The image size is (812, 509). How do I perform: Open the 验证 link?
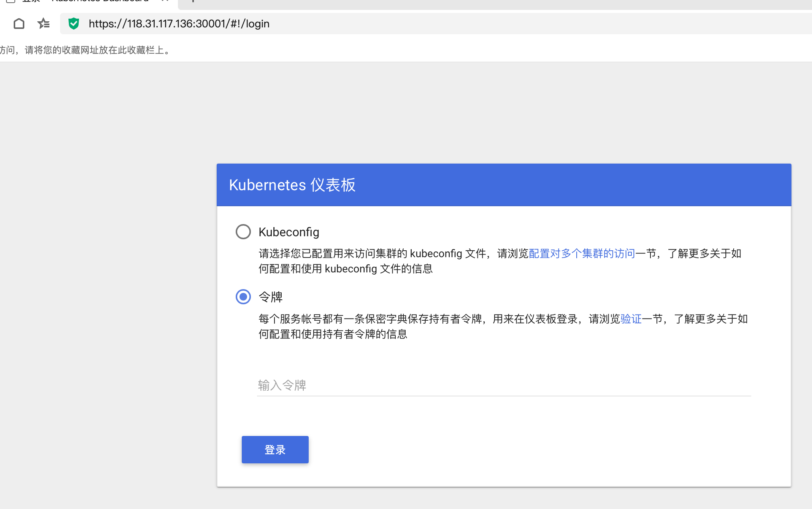click(x=631, y=319)
